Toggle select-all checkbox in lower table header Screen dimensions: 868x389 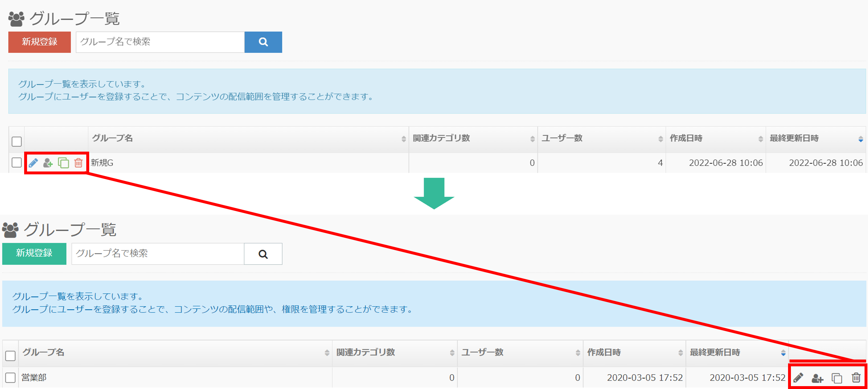coord(10,356)
